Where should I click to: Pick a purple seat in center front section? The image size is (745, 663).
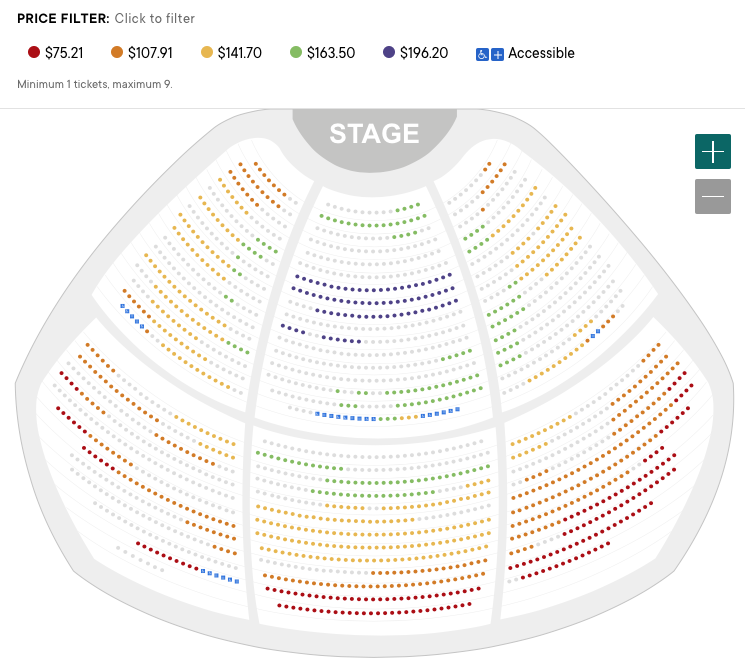click(x=374, y=290)
